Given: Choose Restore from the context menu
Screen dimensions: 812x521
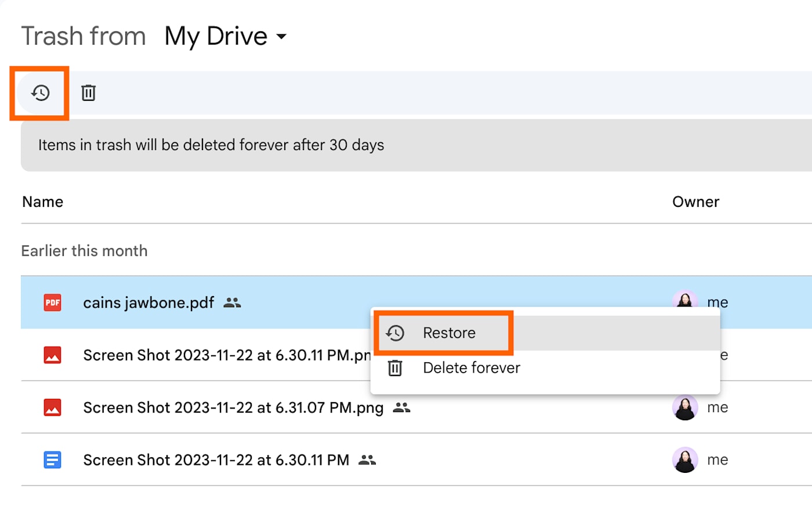Looking at the screenshot, I should point(449,333).
